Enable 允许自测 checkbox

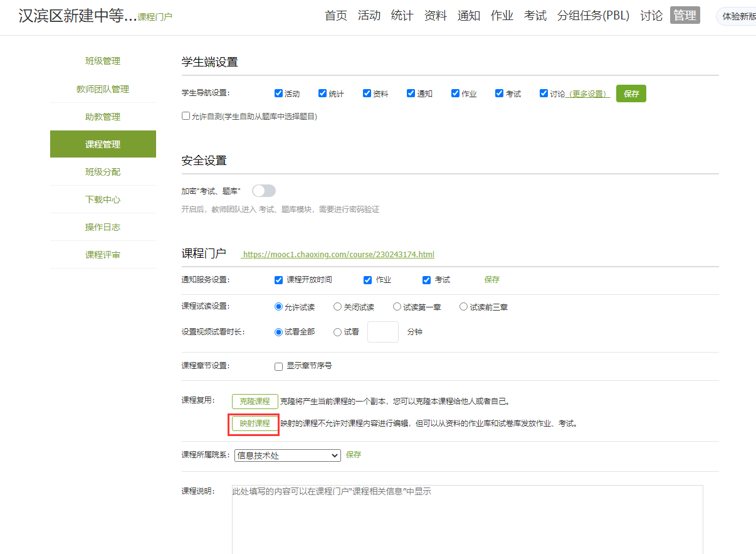[186, 115]
